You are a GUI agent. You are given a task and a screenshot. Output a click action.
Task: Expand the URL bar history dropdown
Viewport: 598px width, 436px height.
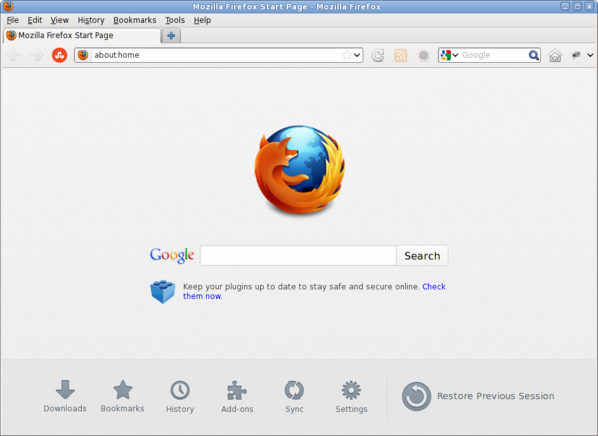point(357,55)
